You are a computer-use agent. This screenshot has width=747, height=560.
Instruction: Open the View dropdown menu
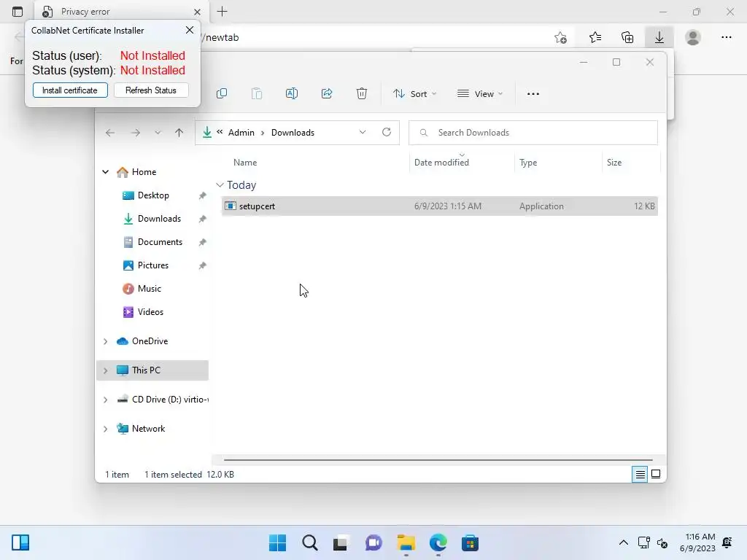tap(480, 94)
